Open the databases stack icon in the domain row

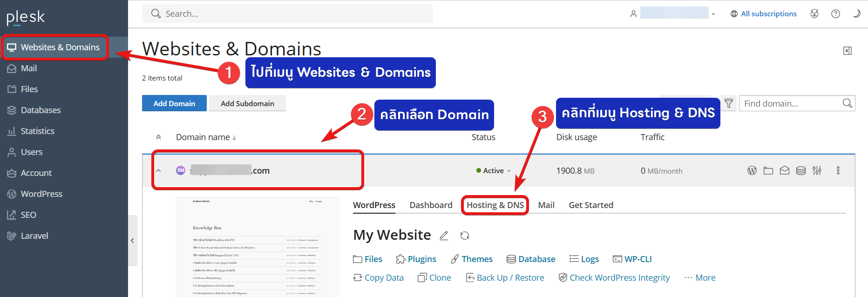(x=801, y=170)
